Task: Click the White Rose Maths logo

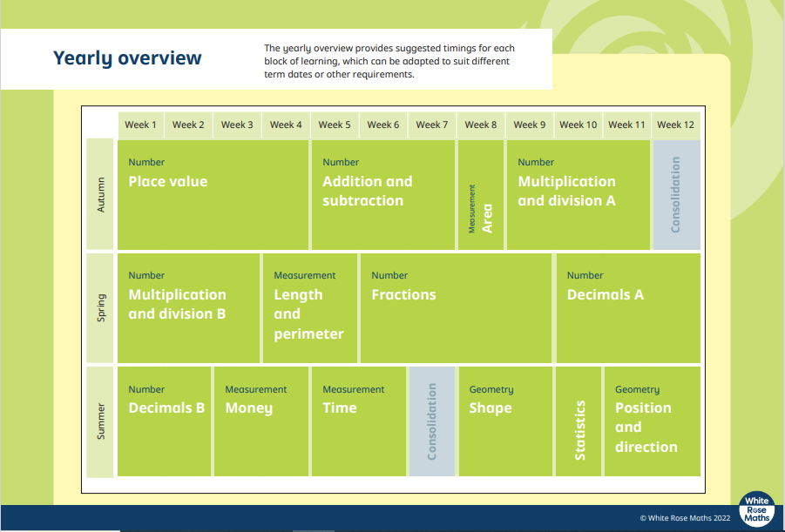Action: click(756, 509)
